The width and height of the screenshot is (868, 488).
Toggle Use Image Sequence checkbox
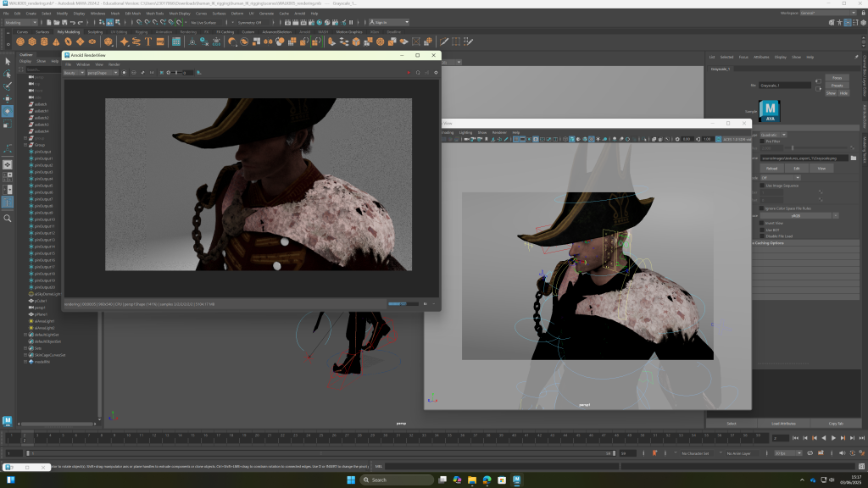coord(762,185)
